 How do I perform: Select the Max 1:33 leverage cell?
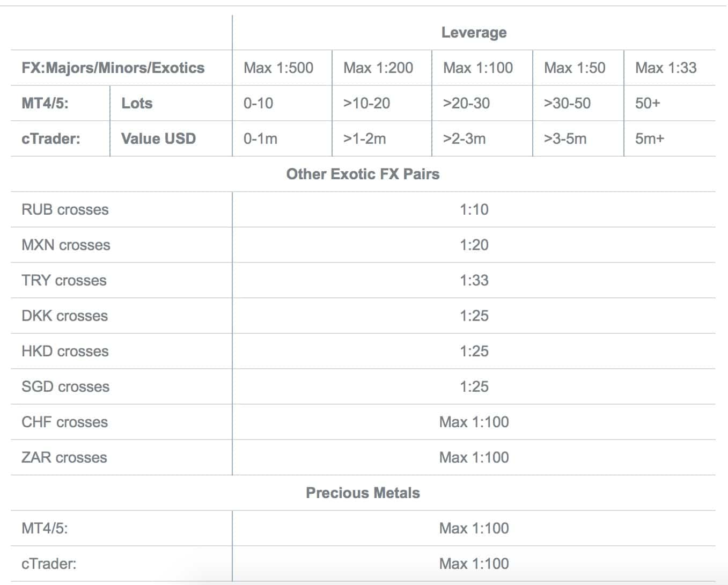coord(666,68)
